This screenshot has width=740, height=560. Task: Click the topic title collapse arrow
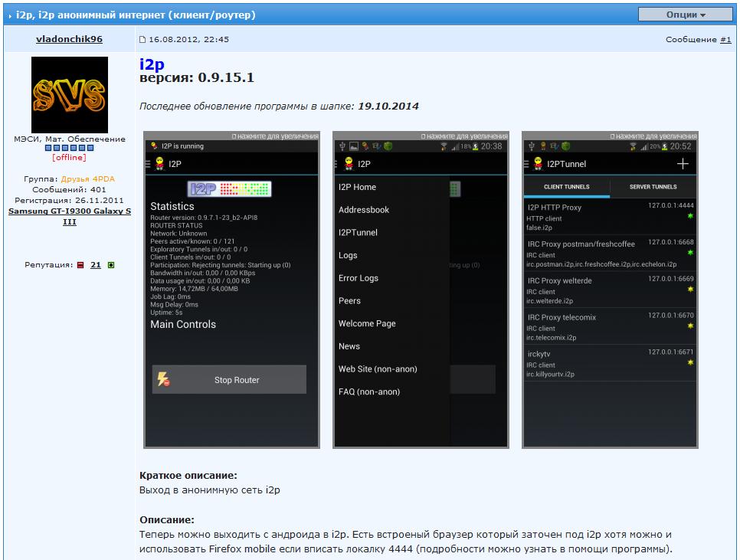click(x=10, y=15)
